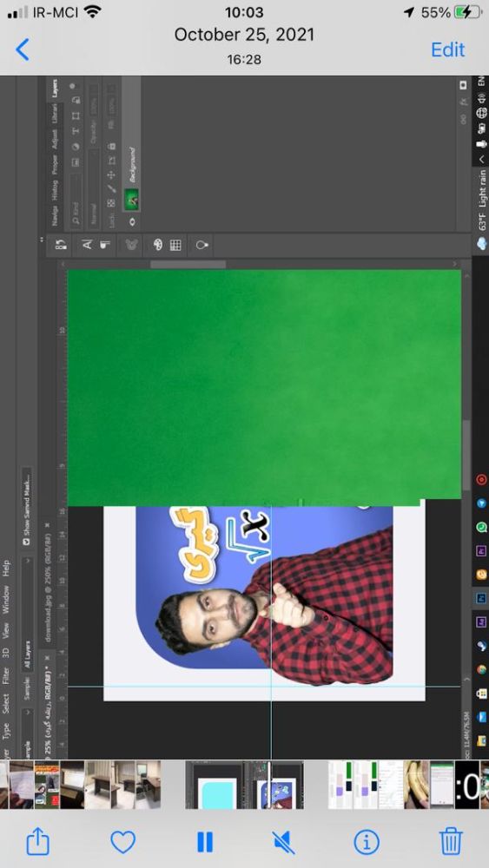Tap the current video frame strip in the scrubber
Screen dimensions: 489x868
pos(244,785)
